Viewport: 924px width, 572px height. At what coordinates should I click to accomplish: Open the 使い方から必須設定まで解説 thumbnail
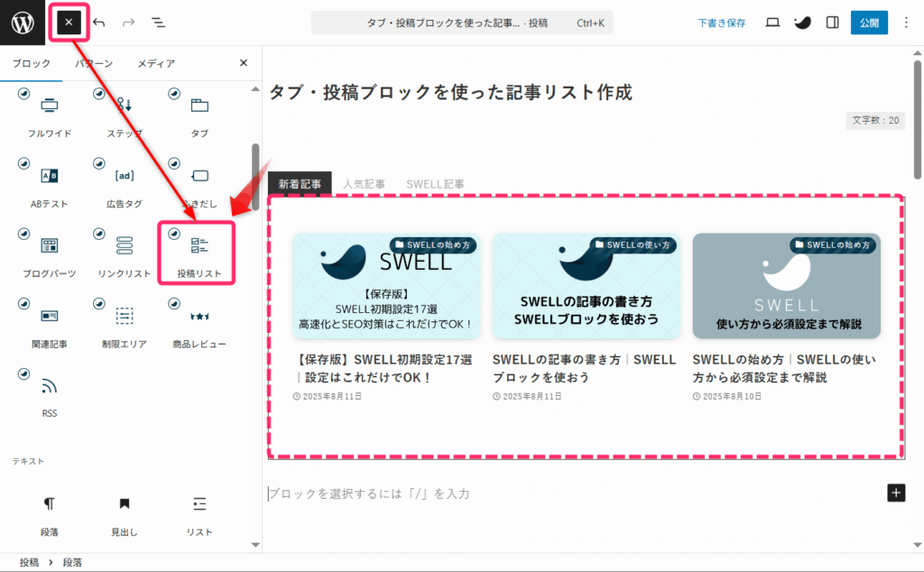click(x=786, y=286)
